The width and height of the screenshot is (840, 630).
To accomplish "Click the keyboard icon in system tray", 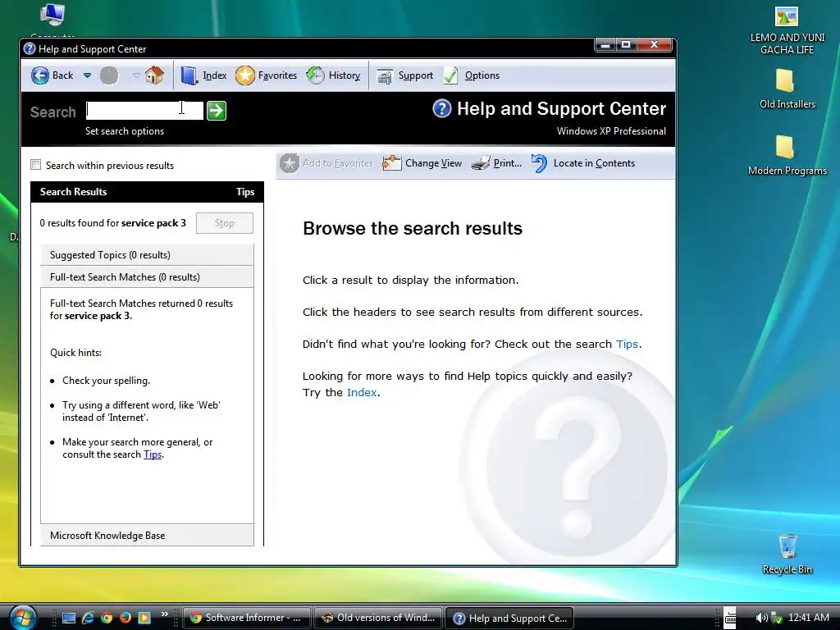I will click(730, 618).
